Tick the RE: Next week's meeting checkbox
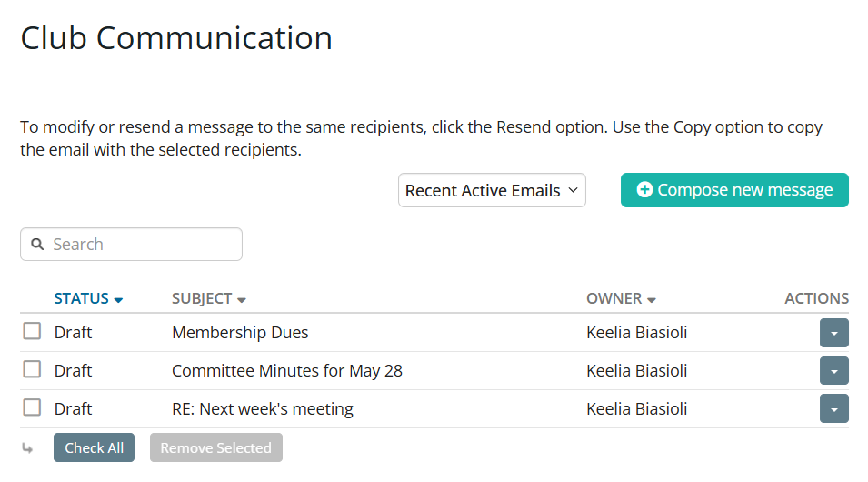The height and width of the screenshot is (482, 868). pyautogui.click(x=32, y=408)
